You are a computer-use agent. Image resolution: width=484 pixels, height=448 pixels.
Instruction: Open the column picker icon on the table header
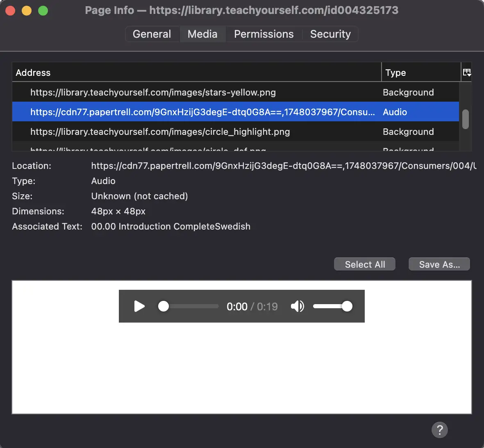[467, 72]
